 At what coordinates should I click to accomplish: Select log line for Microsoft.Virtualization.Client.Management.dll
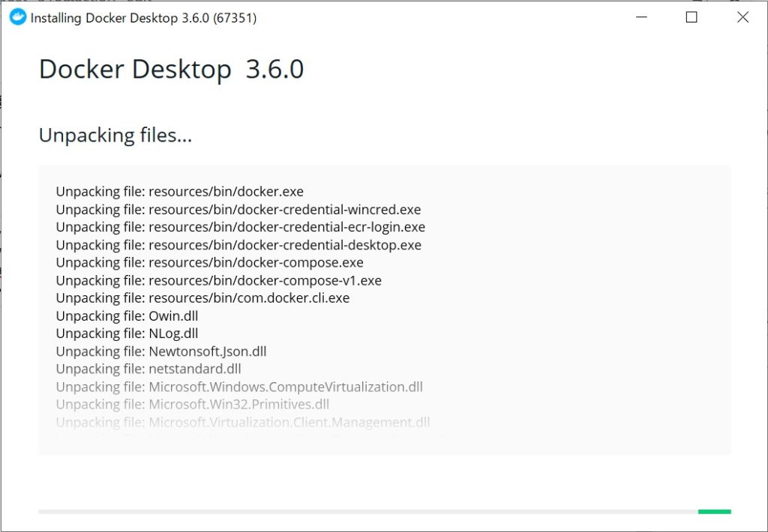[243, 422]
